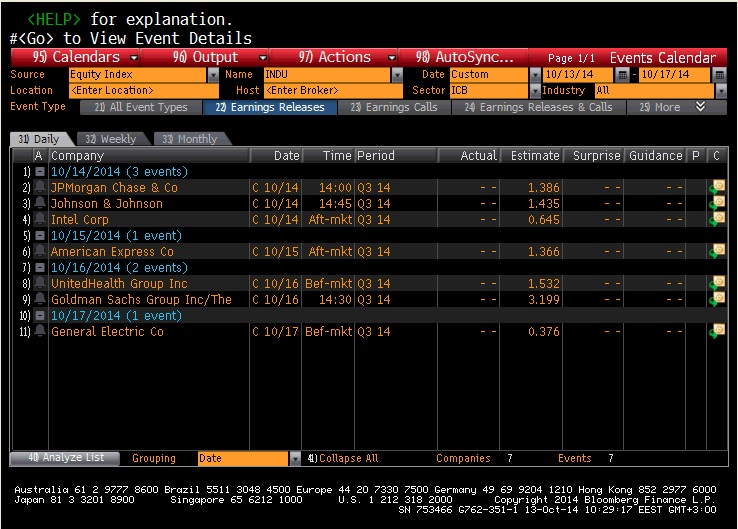738x529 pixels.
Task: Open the Date Custom dropdown arrow
Action: (535, 74)
